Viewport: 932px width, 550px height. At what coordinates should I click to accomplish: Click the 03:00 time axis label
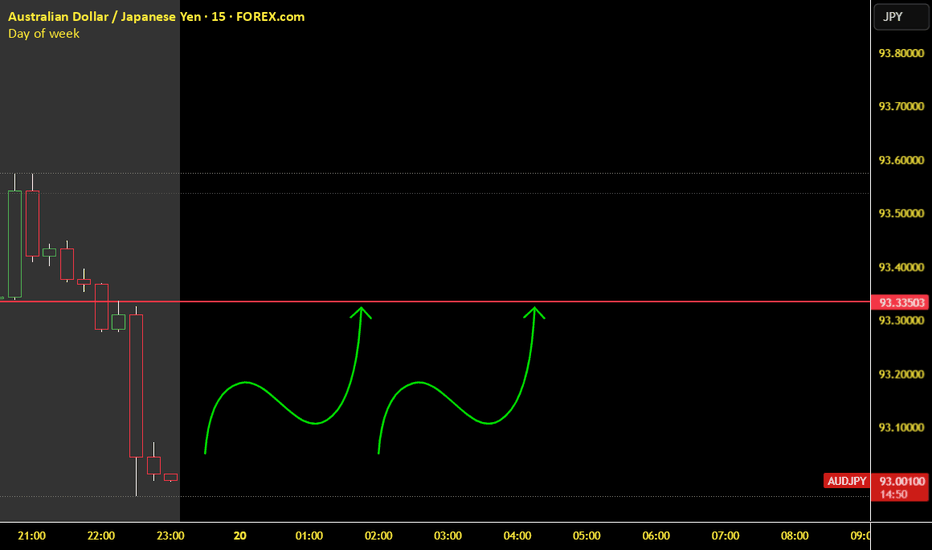[448, 536]
